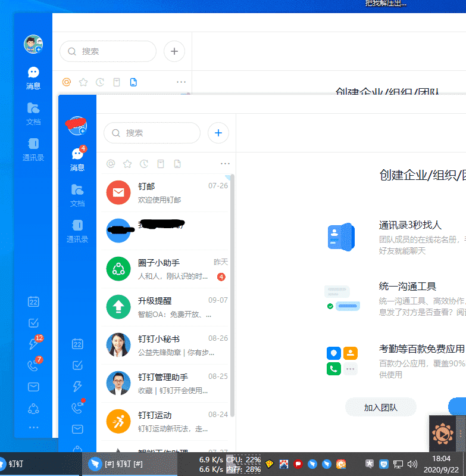The height and width of the screenshot is (476, 466).
Task: Open 钉钉运动 conversation
Action: [x=165, y=422]
